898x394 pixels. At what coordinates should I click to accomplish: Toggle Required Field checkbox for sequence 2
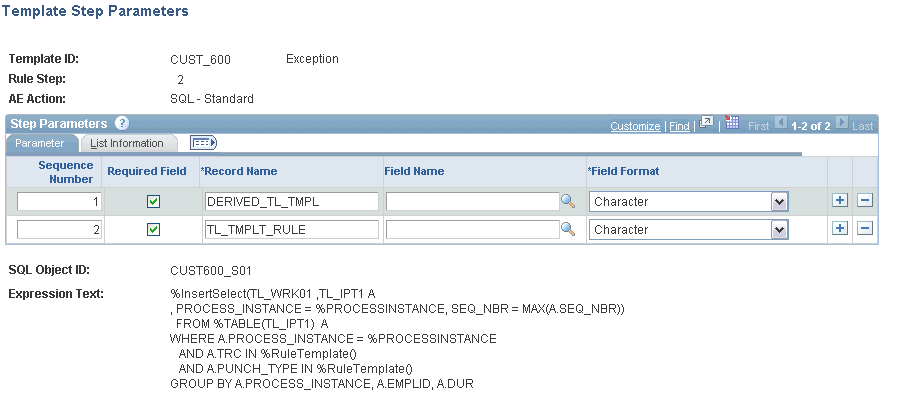(153, 230)
